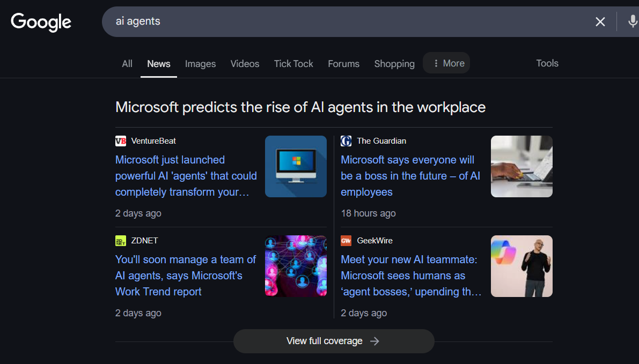Viewport: 639px width, 364px height.
Task: Click the '18 hours ago' timestamp
Action: click(368, 213)
